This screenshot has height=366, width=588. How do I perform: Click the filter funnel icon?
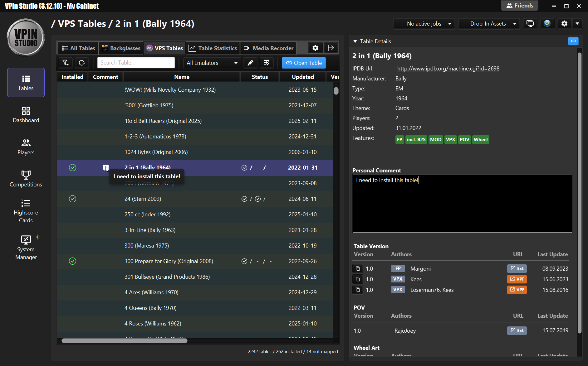click(x=66, y=63)
